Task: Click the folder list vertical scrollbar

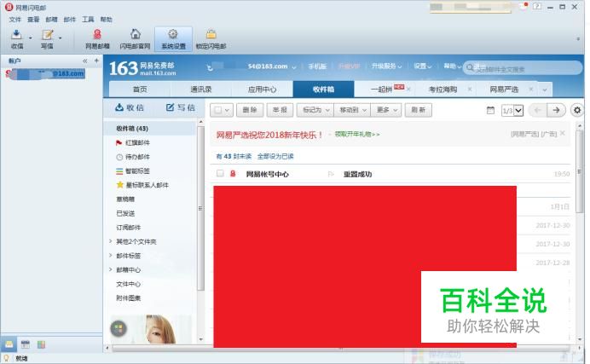Action: [x=200, y=207]
